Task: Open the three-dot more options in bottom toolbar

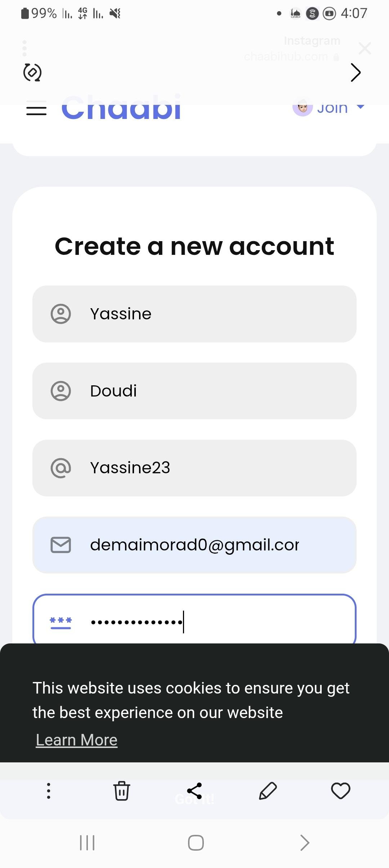Action: [x=49, y=791]
